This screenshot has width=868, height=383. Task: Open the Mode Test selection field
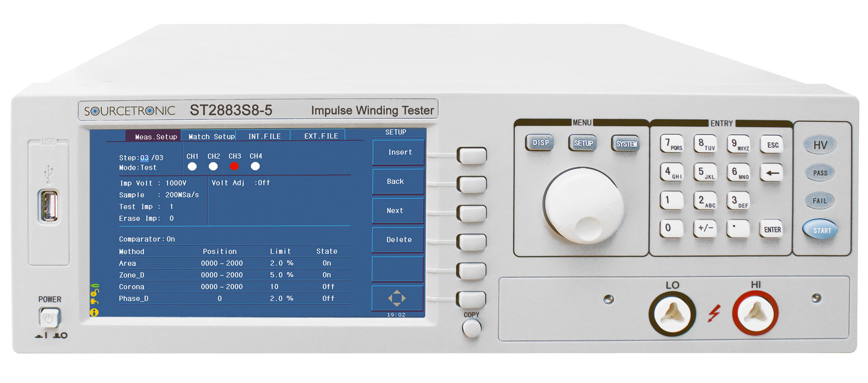coord(148,168)
